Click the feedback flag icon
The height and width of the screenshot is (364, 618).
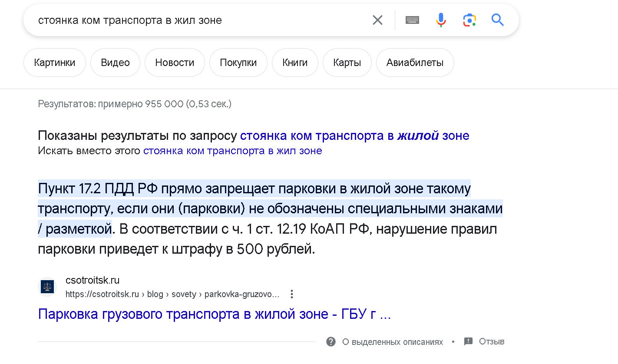tap(468, 341)
